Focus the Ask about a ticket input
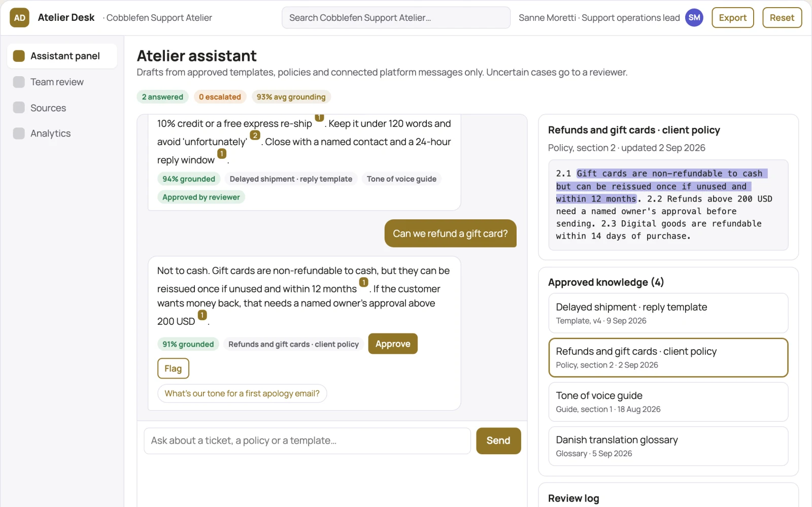812x507 pixels. (308, 441)
